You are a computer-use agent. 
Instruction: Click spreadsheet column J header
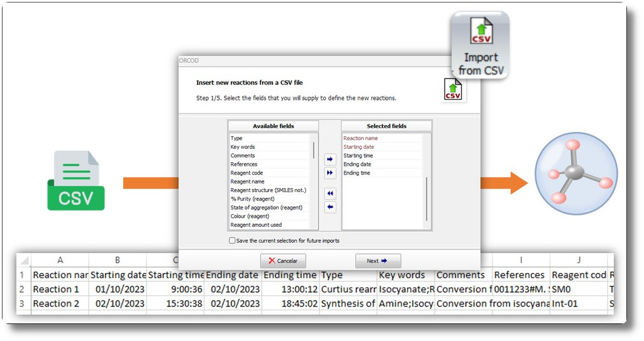pyautogui.click(x=579, y=260)
